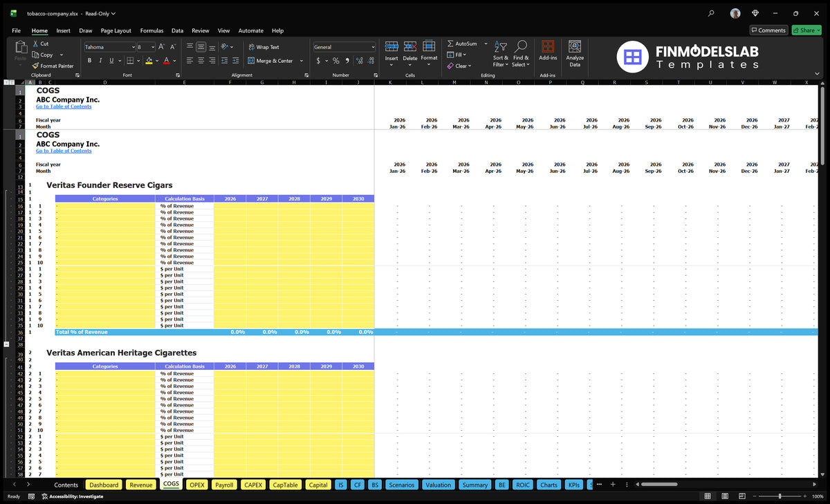The height and width of the screenshot is (504, 830).
Task: Toggle Underline formatting
Action: click(x=111, y=61)
